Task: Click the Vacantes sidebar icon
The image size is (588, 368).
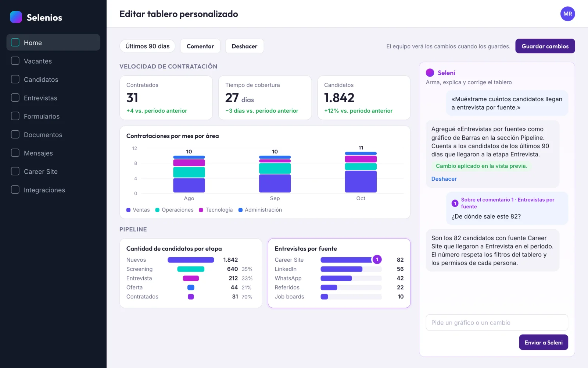Action: point(15,61)
